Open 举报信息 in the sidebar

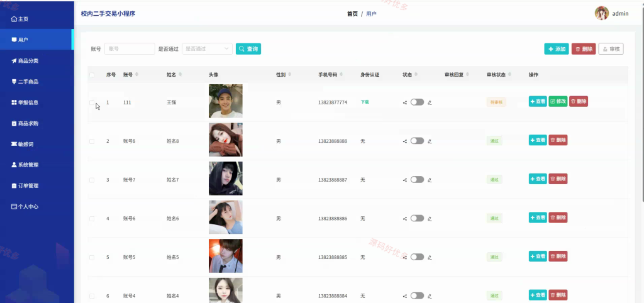pos(36,102)
